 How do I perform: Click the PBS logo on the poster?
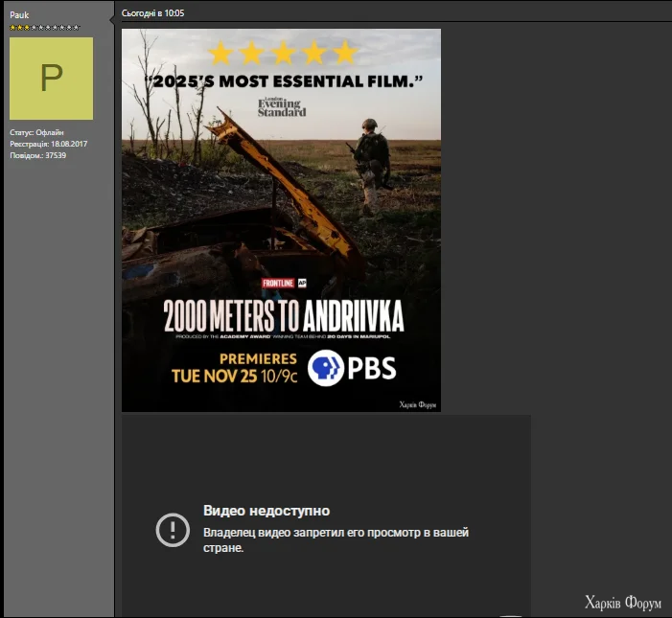(x=352, y=369)
